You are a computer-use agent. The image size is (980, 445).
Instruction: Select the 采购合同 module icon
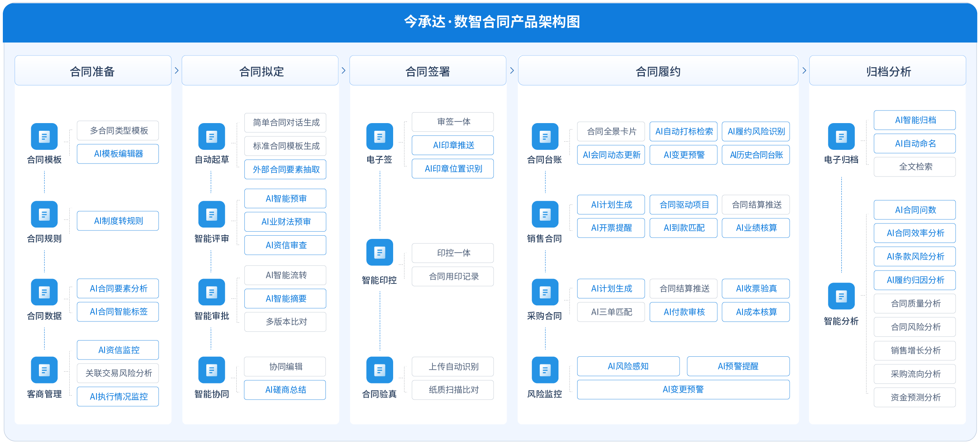click(545, 292)
